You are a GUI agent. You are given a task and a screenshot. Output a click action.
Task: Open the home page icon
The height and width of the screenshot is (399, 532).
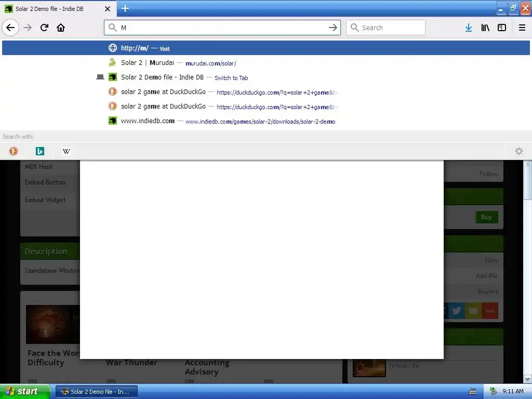tap(61, 28)
